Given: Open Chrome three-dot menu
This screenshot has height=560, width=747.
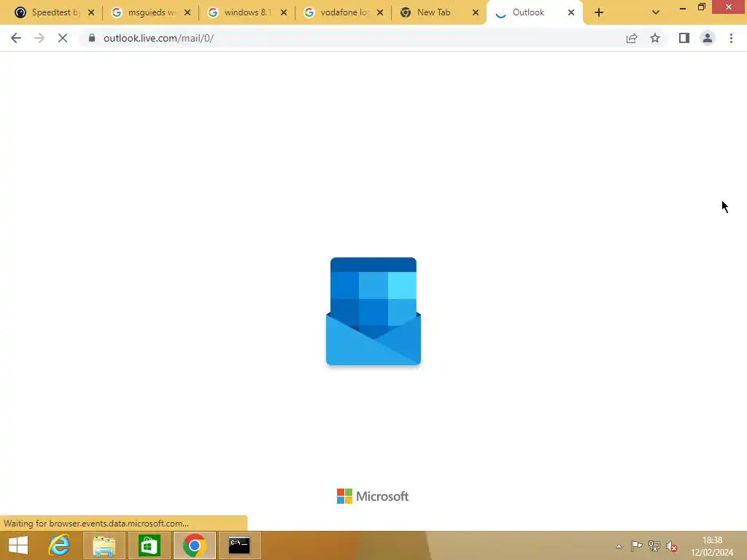Looking at the screenshot, I should (x=731, y=38).
